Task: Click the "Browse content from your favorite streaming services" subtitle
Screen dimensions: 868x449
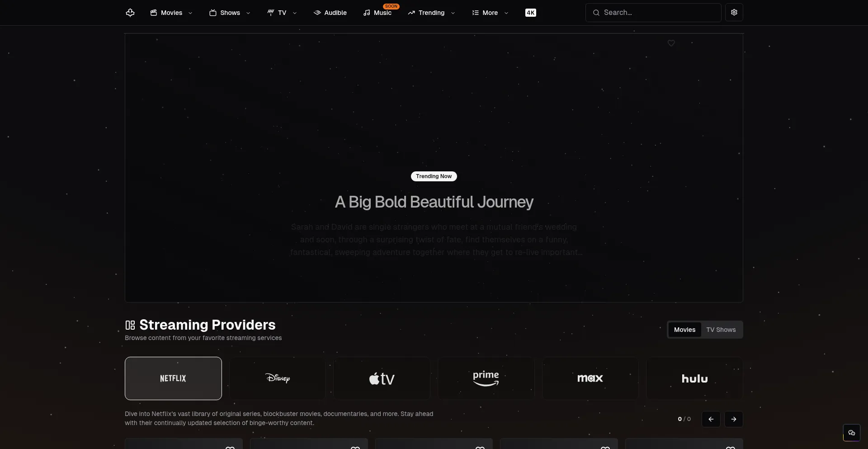Action: (203, 338)
